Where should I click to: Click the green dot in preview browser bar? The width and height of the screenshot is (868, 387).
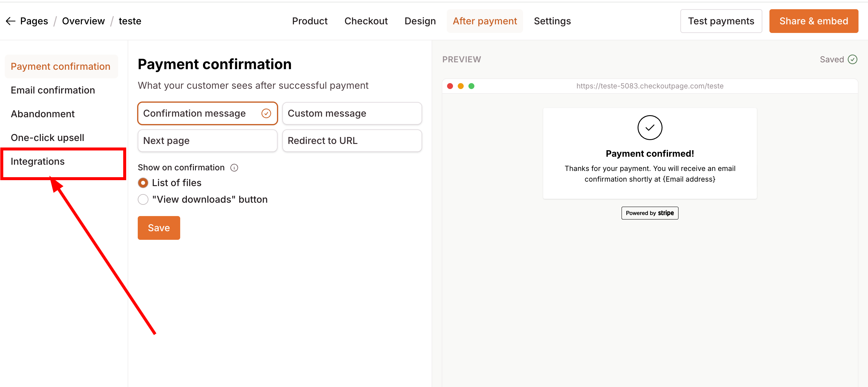[471, 86]
